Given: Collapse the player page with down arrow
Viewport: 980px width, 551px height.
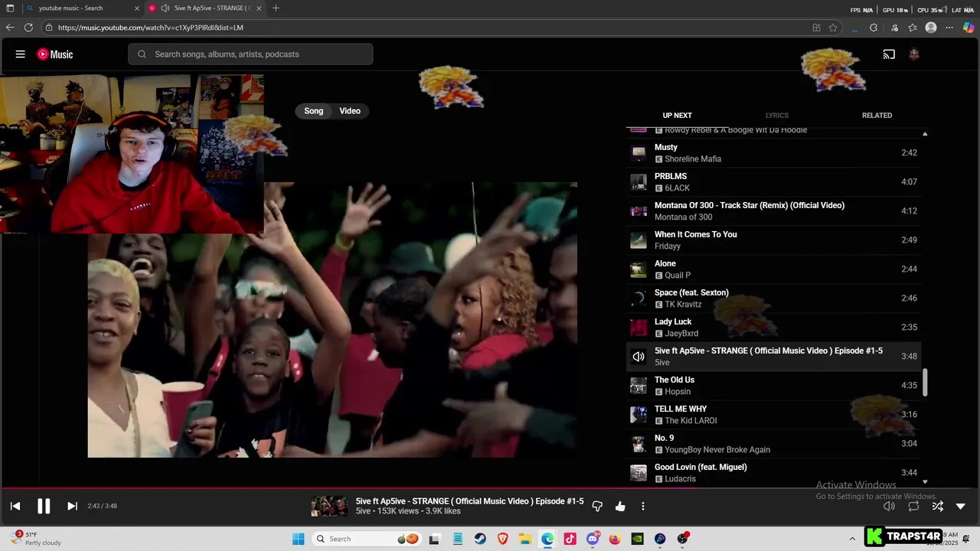Looking at the screenshot, I should (961, 506).
